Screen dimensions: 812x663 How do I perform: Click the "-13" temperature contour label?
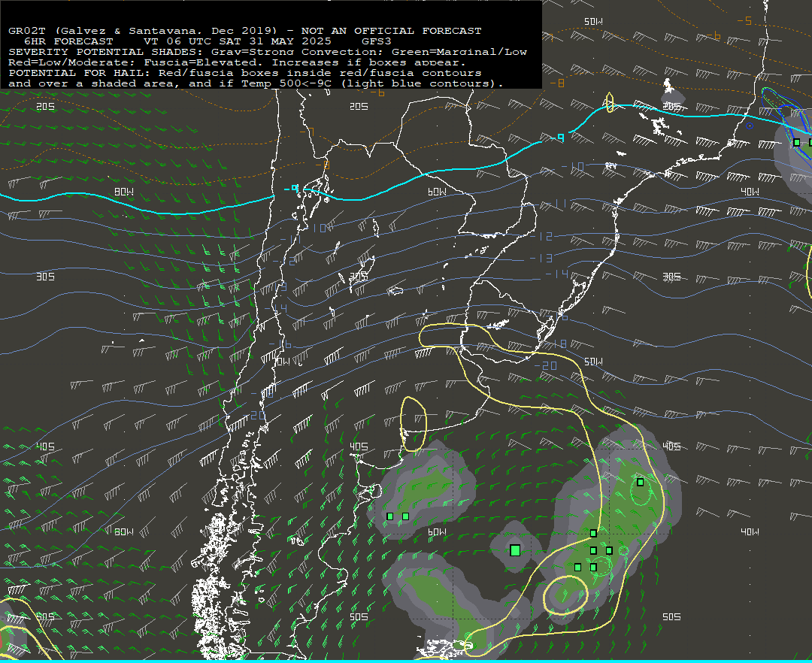coord(541,258)
